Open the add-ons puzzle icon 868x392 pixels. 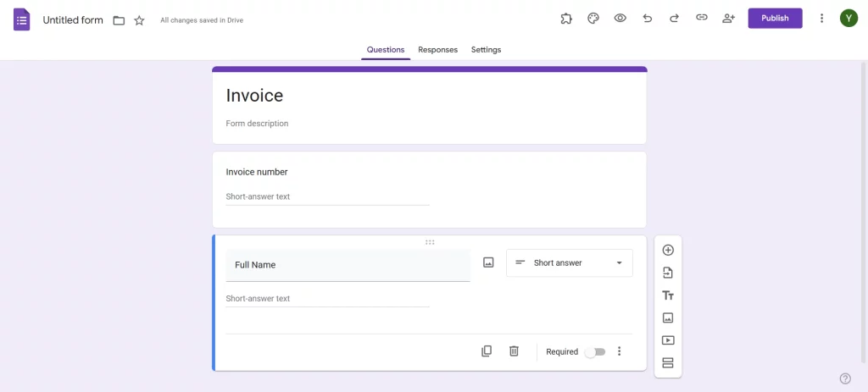coord(565,19)
